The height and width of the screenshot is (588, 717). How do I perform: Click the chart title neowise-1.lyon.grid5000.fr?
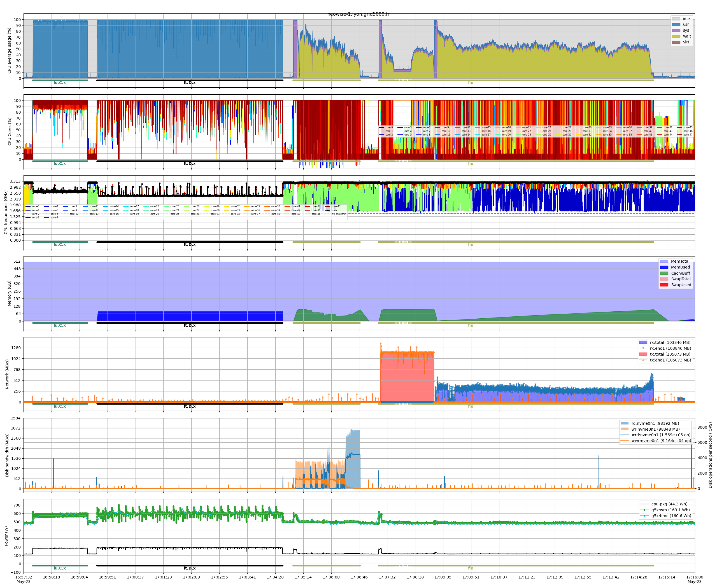point(358,14)
